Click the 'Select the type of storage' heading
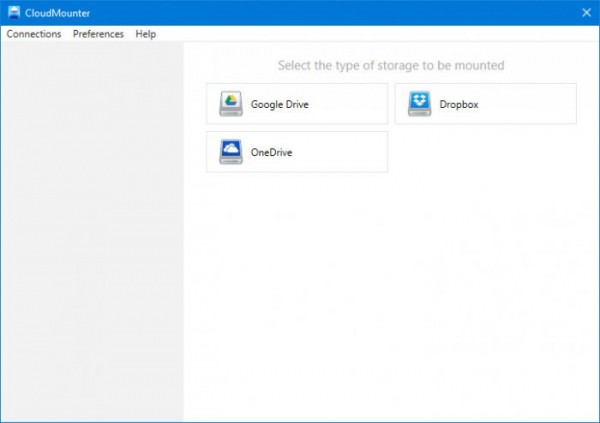Viewport: 600px width, 423px height. click(391, 65)
